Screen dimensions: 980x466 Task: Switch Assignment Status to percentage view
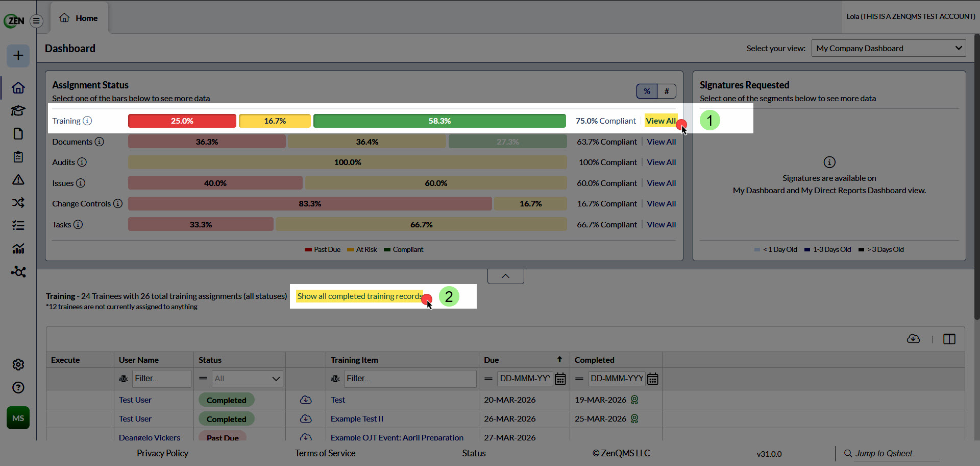(647, 91)
